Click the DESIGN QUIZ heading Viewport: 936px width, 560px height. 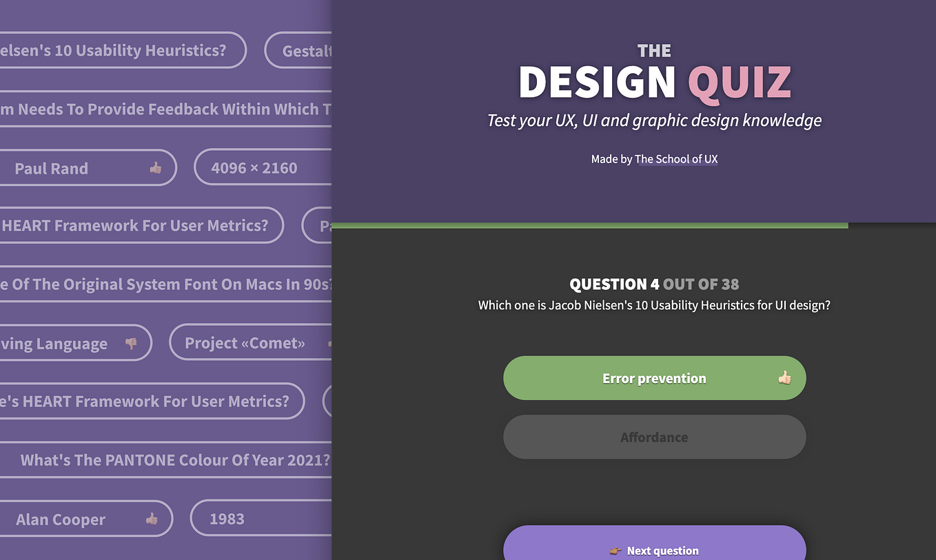[x=654, y=81]
